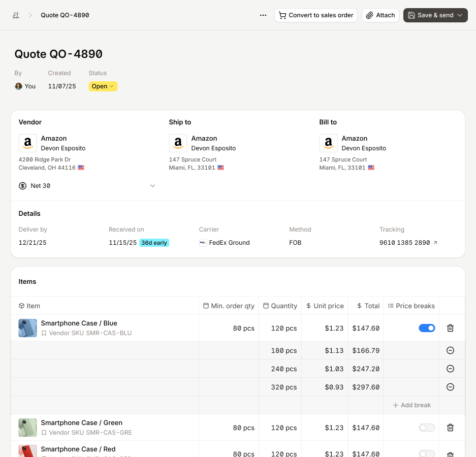Click the Bill to address flag icon
The width and height of the screenshot is (476, 457).
click(x=371, y=168)
